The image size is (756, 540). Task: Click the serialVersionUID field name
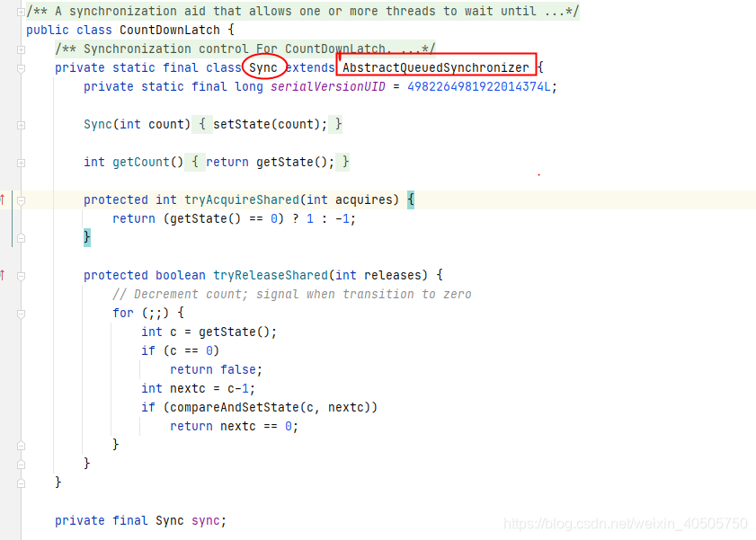click(328, 87)
